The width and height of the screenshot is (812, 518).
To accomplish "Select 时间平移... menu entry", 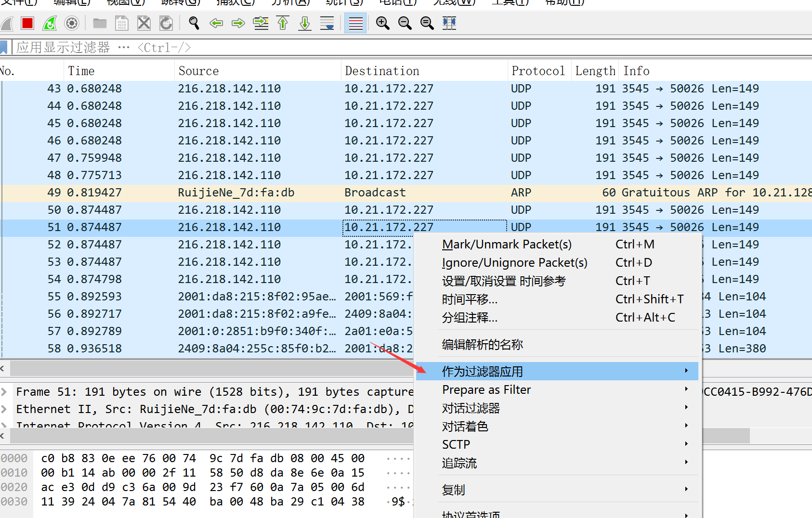I will pos(557,299).
